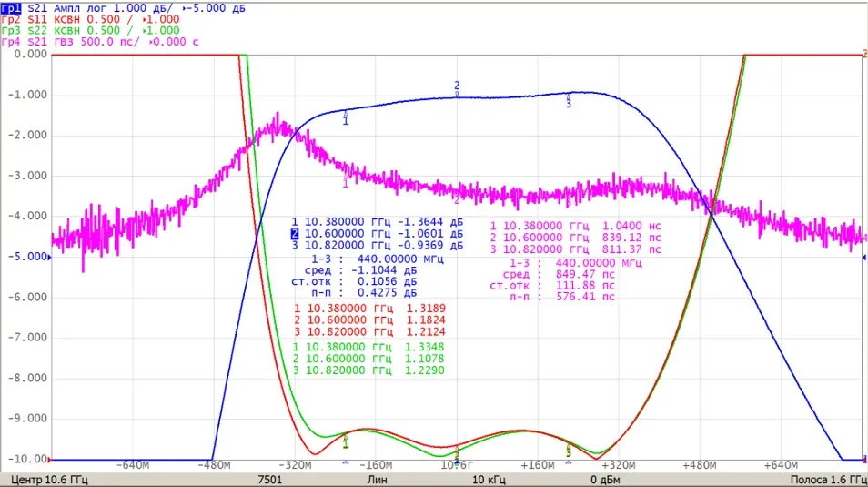The image size is (868, 487).
Task: Click the Центр 10.6 ГГц status field
Action: (x=49, y=480)
